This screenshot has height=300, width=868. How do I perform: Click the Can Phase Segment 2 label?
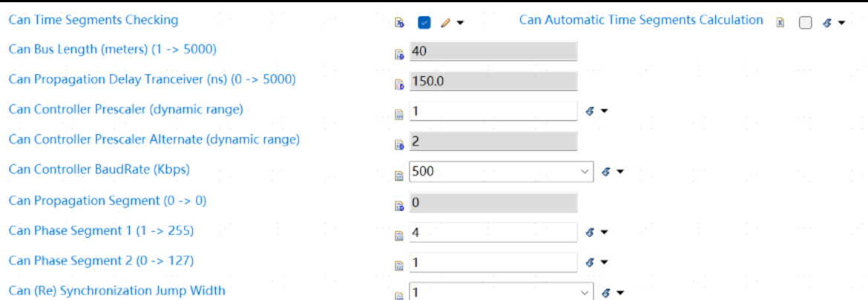click(102, 260)
